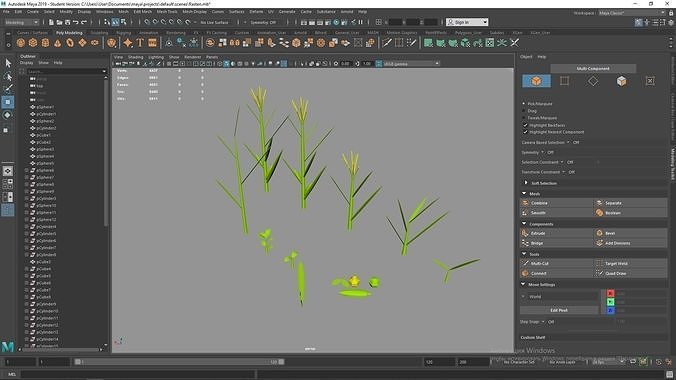Collapse the Components section

click(x=524, y=224)
